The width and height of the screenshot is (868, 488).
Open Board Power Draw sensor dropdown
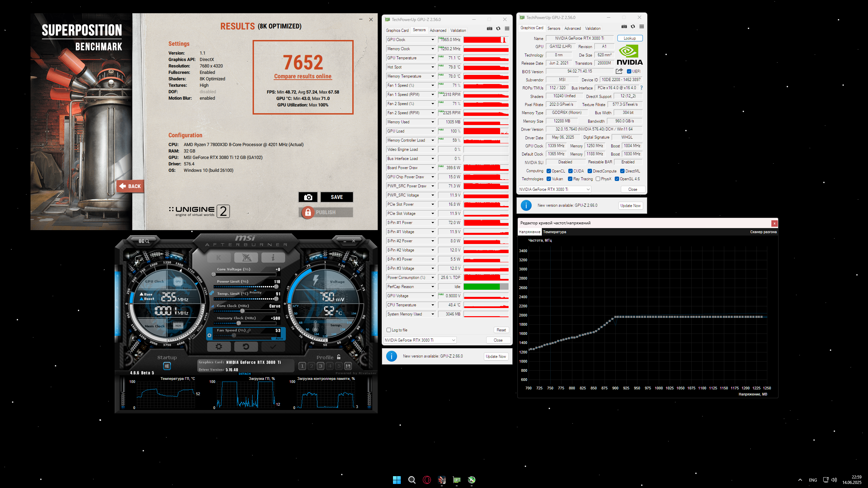pyautogui.click(x=433, y=168)
